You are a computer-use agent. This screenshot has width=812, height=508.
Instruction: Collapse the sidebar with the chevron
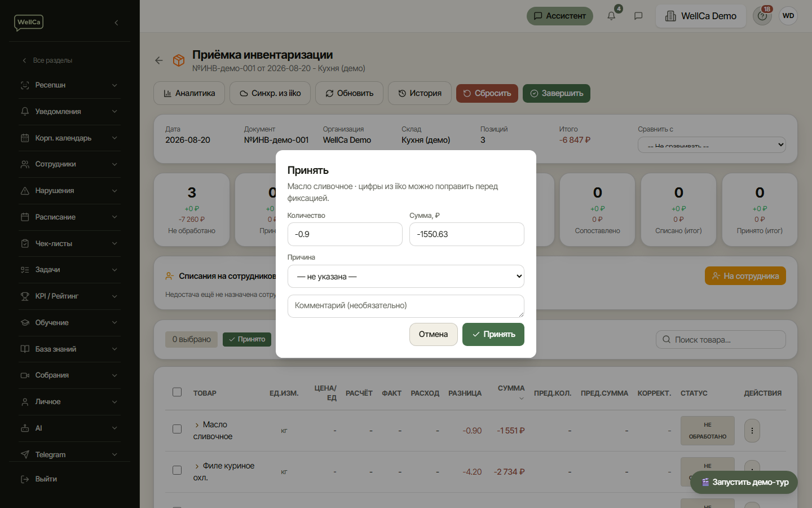pyautogui.click(x=116, y=23)
